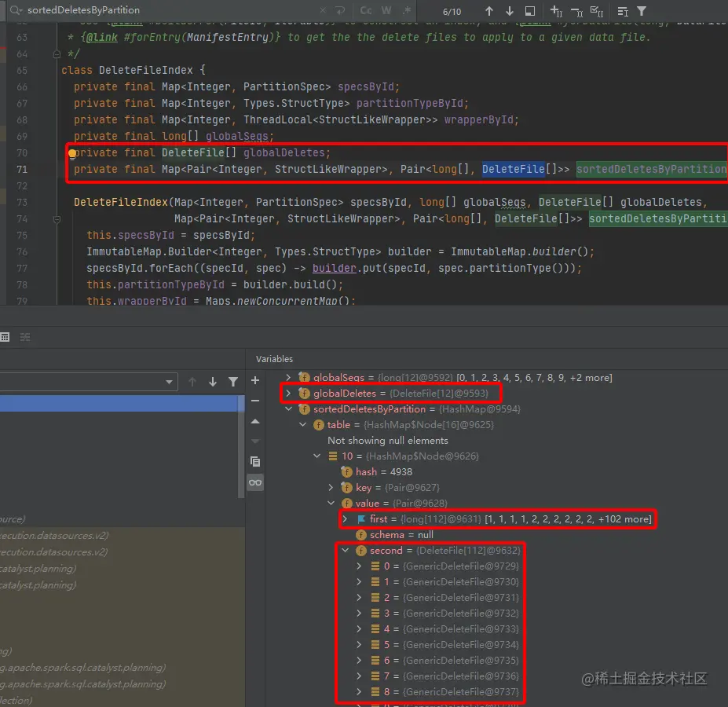
Task: Expand the first long[112] array node
Action: pos(345,519)
